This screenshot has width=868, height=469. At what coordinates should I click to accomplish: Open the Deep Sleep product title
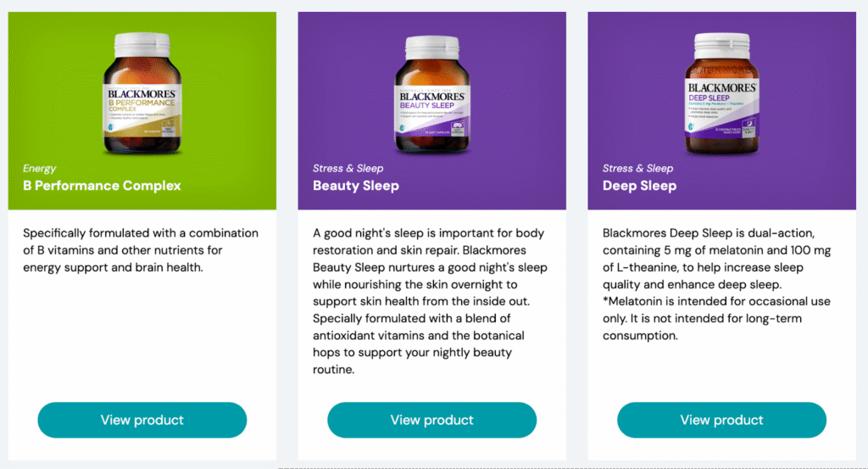tap(639, 186)
